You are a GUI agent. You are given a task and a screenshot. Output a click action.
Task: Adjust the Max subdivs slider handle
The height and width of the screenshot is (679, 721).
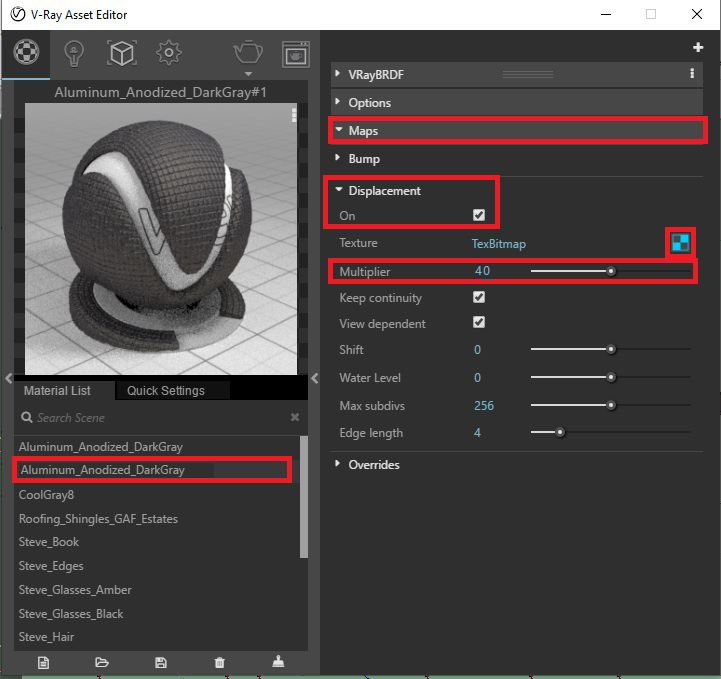click(611, 405)
